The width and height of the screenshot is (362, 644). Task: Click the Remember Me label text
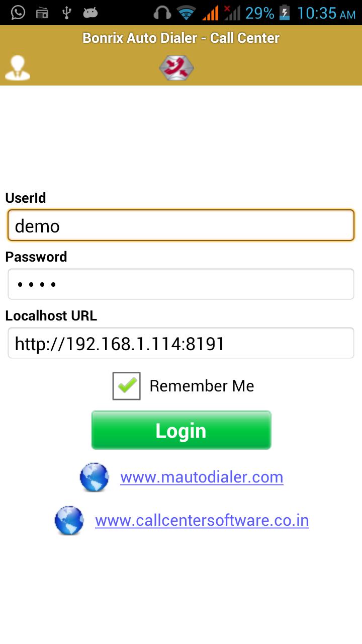point(202,386)
